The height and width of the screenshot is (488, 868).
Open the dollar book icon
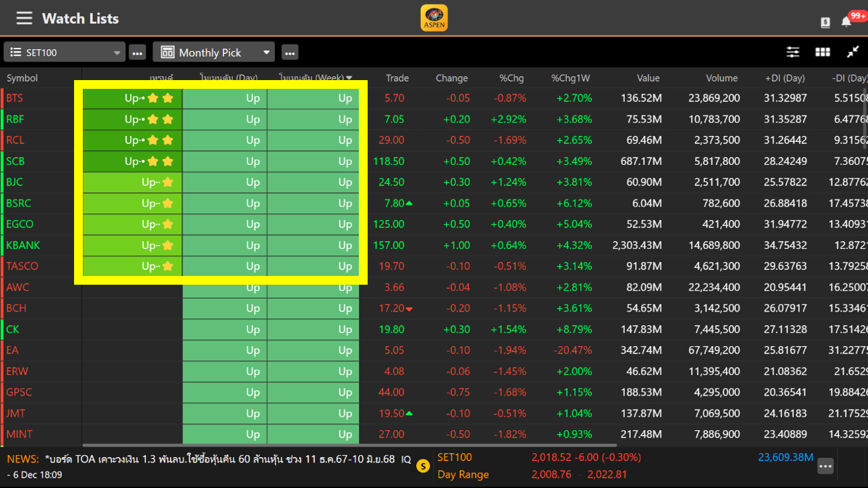point(825,22)
